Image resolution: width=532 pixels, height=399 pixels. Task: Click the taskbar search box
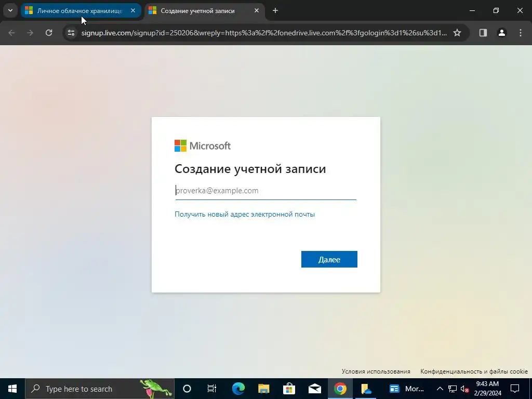[99, 389]
